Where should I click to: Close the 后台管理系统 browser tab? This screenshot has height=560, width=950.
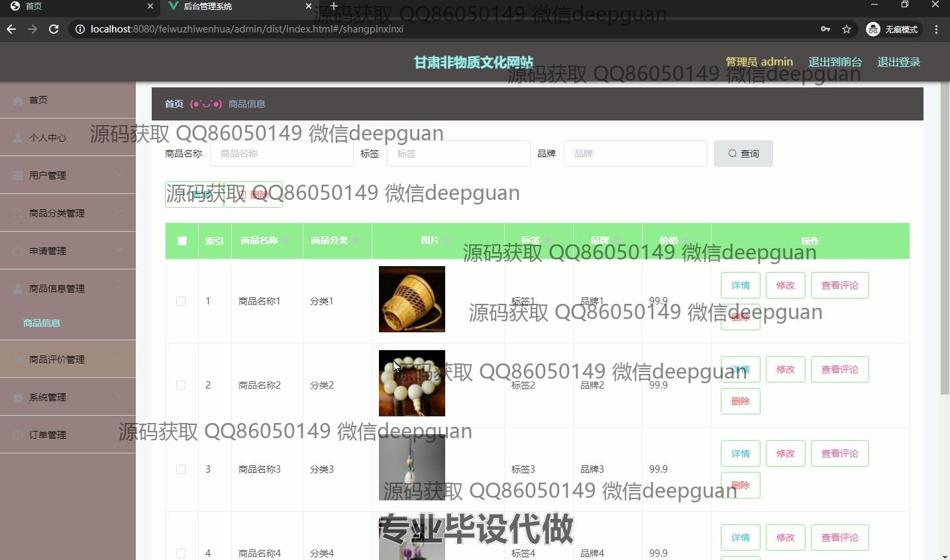click(x=309, y=6)
